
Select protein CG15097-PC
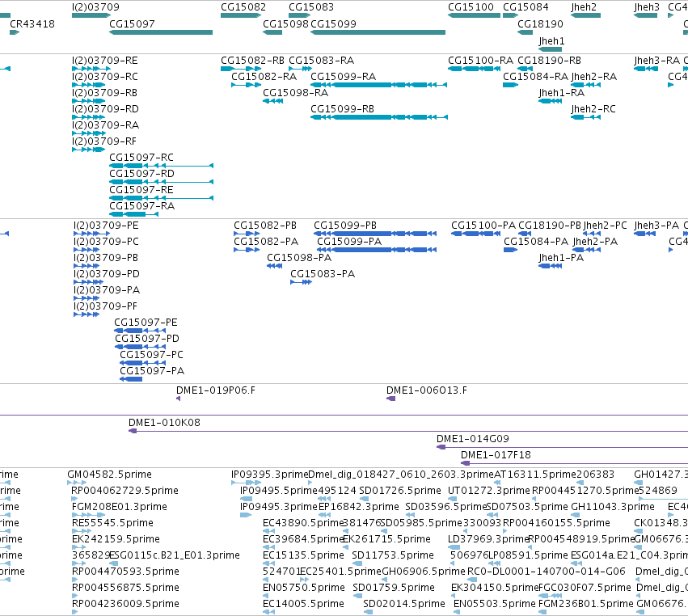click(142, 363)
